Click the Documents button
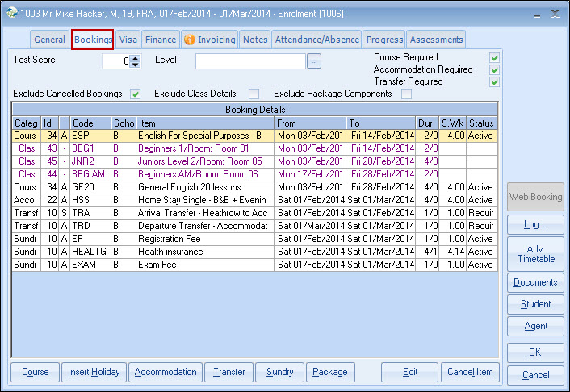 coord(535,282)
